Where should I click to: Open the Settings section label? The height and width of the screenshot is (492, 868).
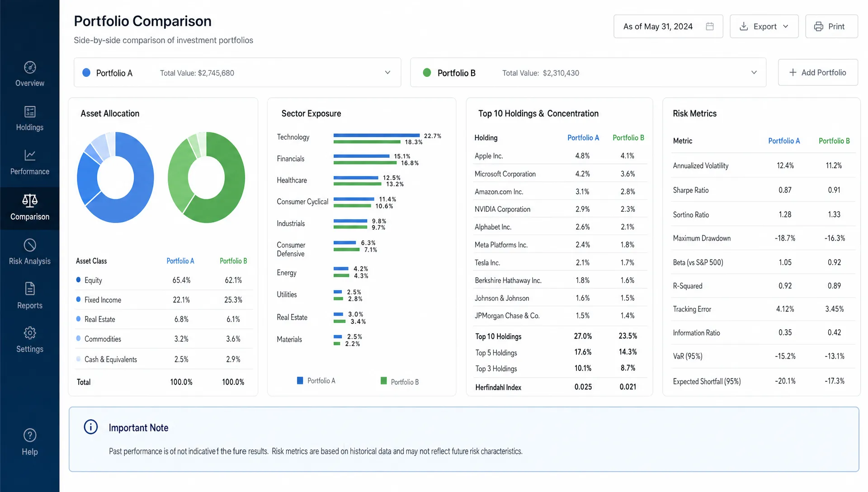(30, 349)
